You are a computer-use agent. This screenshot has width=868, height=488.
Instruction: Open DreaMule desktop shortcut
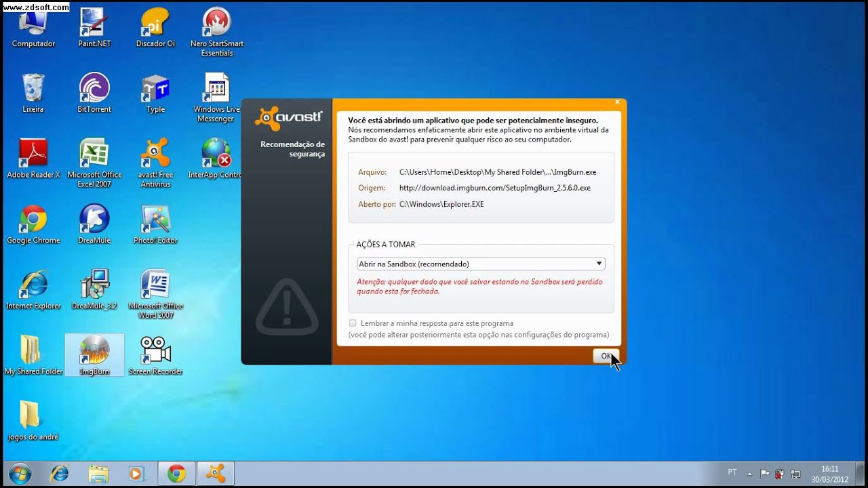[94, 225]
